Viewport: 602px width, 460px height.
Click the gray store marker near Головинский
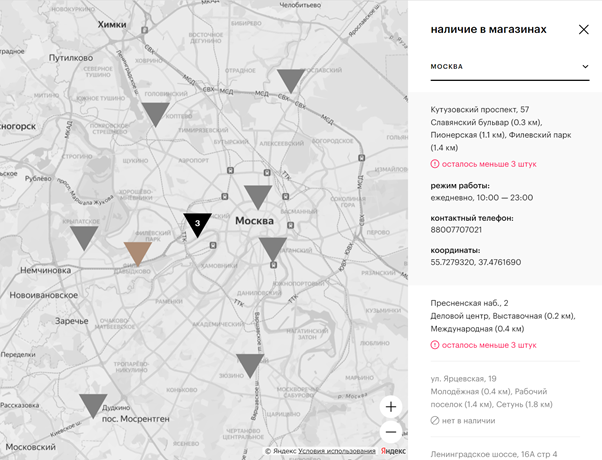click(155, 112)
